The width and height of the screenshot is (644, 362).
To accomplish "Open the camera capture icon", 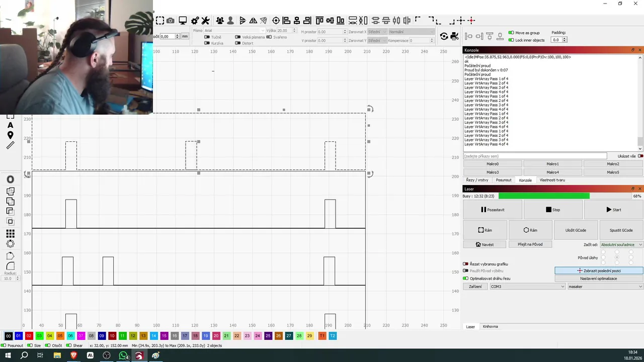I will [171, 21].
